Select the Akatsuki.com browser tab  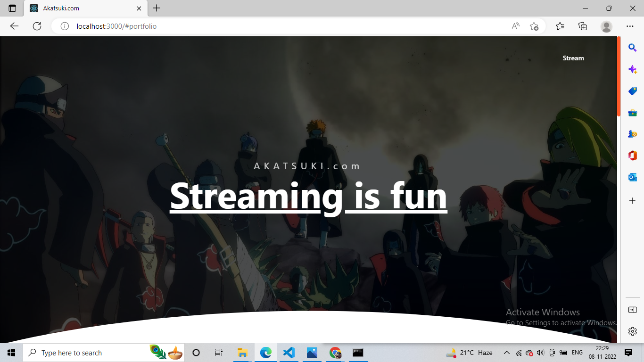[80, 8]
